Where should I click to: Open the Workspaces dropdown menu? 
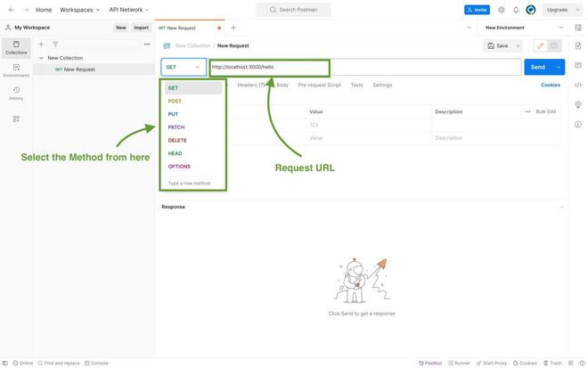[80, 10]
